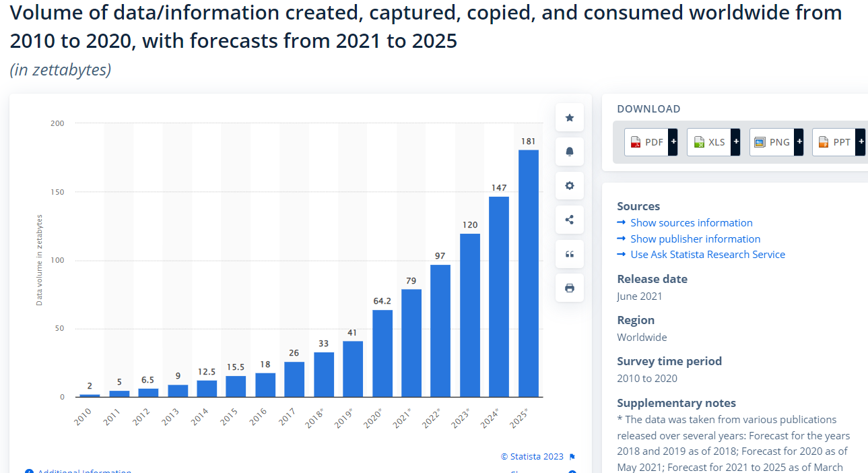Click the Statista 2023 flag icon
The image size is (868, 473).
[572, 457]
